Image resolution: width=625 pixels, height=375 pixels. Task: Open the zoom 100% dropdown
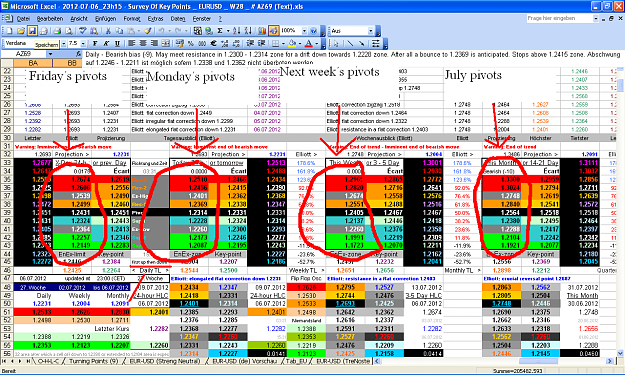pos(304,31)
